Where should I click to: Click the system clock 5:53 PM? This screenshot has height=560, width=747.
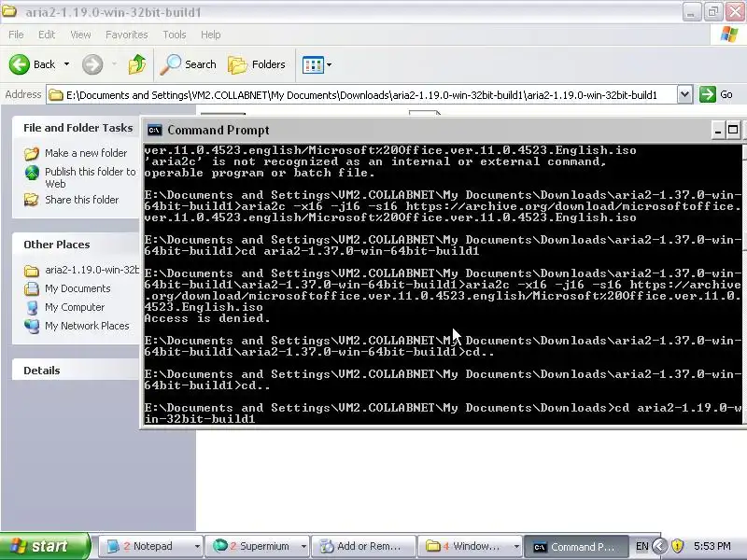pos(712,546)
